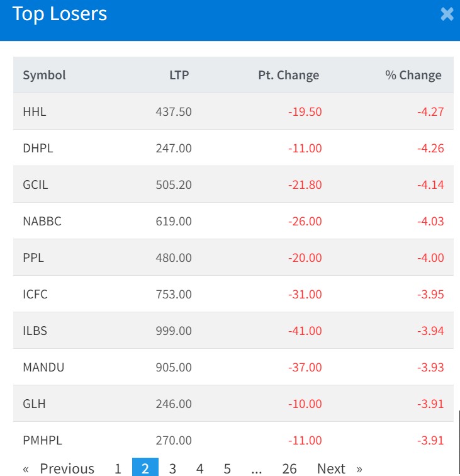Image resolution: width=460 pixels, height=476 pixels.
Task: Click the NABBC symbol
Action: point(42,221)
